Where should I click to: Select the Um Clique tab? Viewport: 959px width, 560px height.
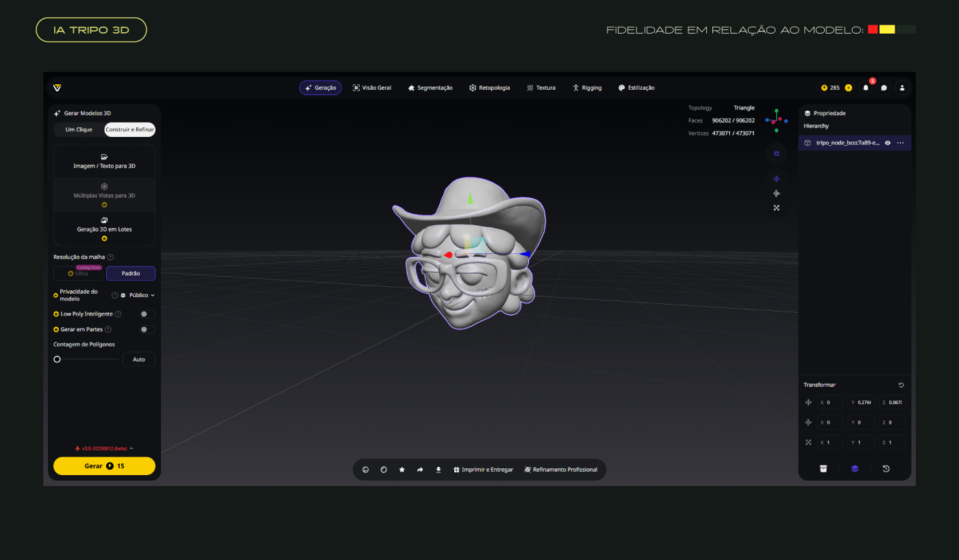(79, 129)
